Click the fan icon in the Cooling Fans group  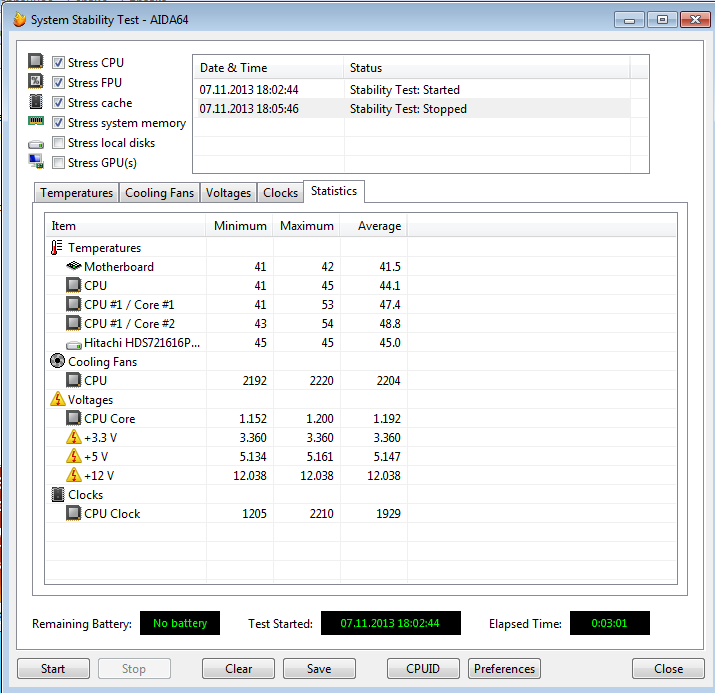[x=57, y=361]
